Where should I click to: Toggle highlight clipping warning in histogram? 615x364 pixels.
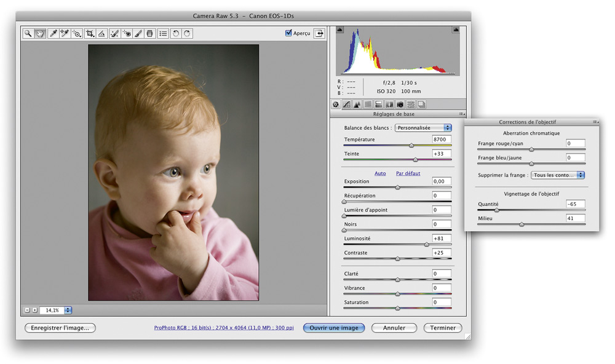tap(456, 30)
